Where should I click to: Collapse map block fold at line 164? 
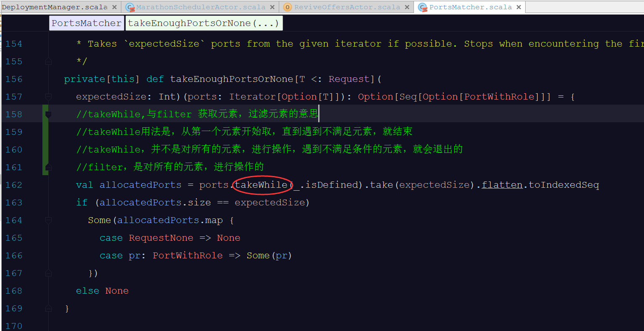(48, 220)
